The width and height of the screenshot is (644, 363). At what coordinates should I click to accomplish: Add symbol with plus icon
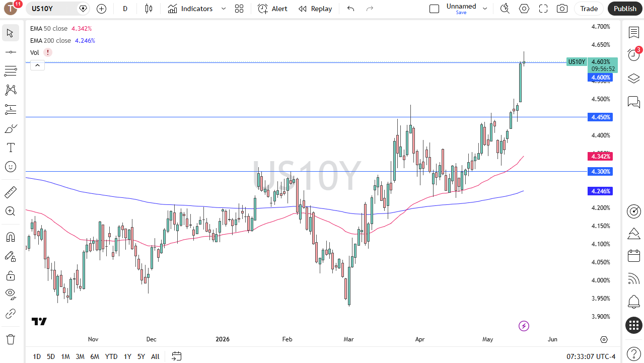click(101, 9)
